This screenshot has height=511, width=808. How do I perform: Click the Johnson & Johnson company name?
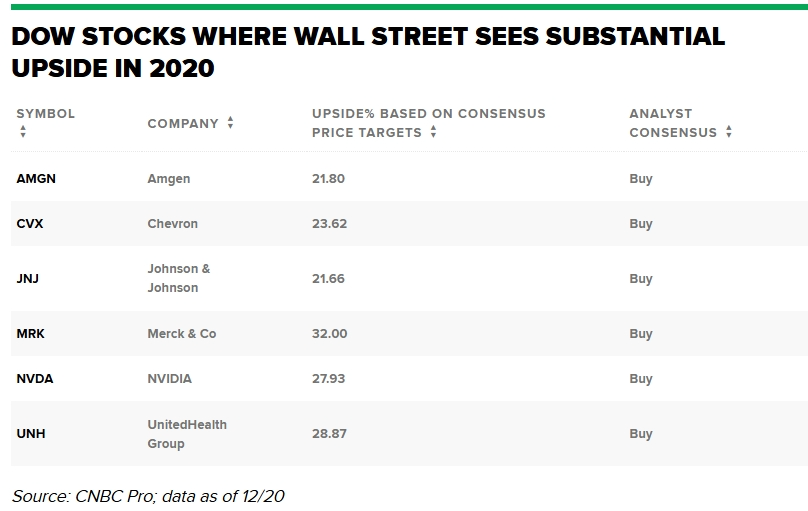pyautogui.click(x=179, y=278)
